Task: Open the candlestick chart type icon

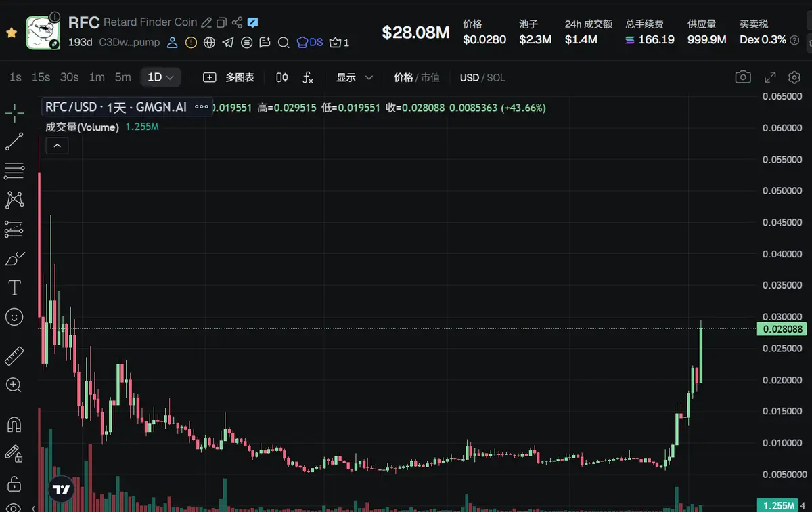Action: coord(282,77)
